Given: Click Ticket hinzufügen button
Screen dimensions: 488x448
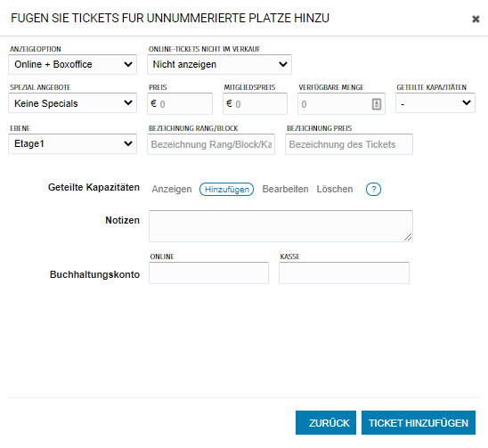Looking at the screenshot, I should (419, 422).
